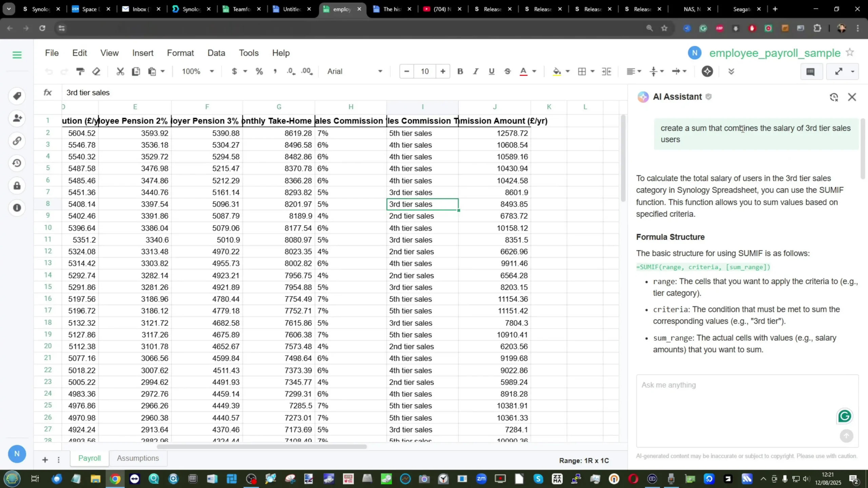Open the Data menu
The width and height of the screenshot is (868, 488).
pos(216,53)
